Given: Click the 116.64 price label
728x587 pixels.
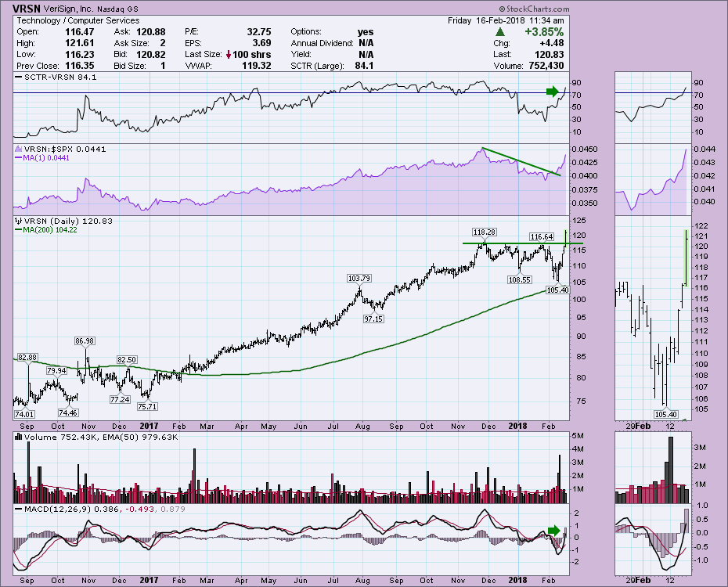Looking at the screenshot, I should (x=542, y=236).
